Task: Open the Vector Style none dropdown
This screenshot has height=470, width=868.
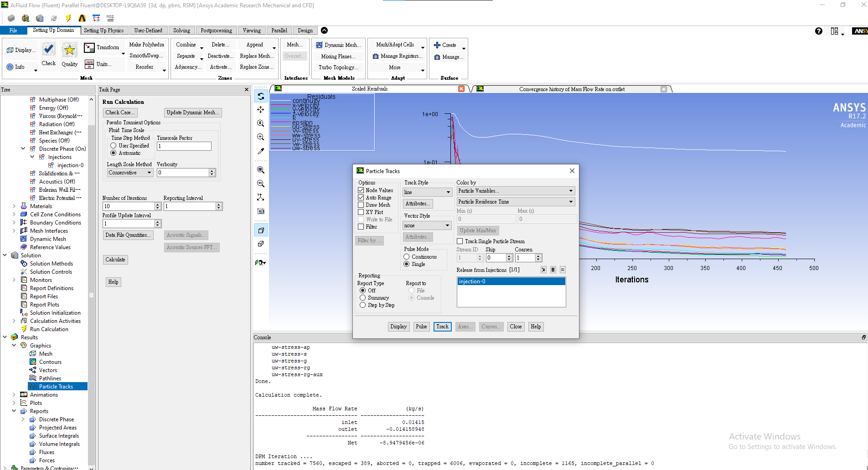Action: click(x=427, y=225)
